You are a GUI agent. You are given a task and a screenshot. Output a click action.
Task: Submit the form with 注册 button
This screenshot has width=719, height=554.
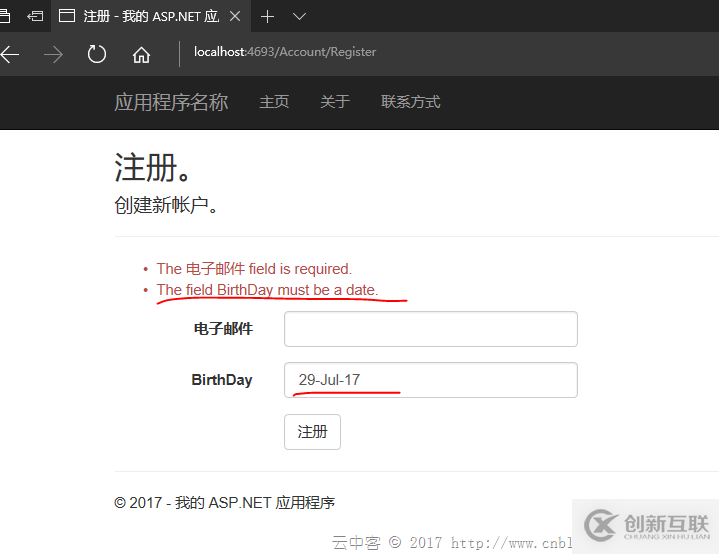tap(312, 432)
